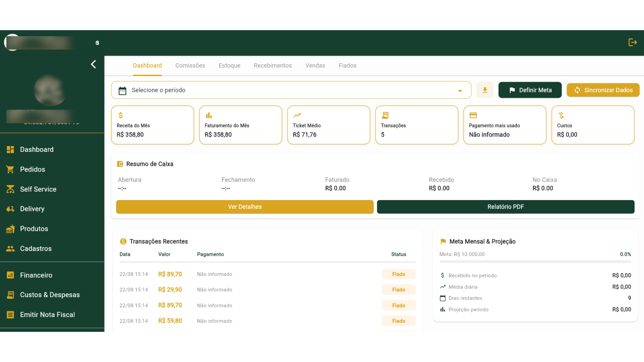Screen dimensions: 644x362
Task: Click the download/export icon near the period selector
Action: pyautogui.click(x=485, y=90)
